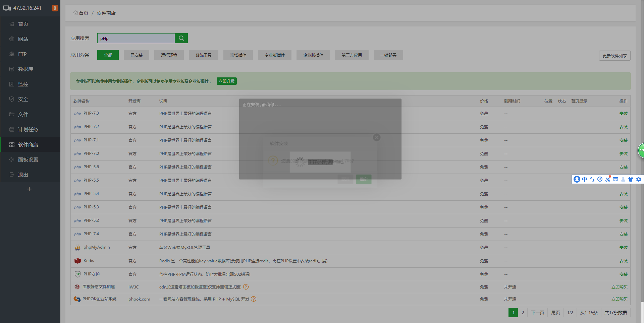Click the green search magnifier button
This screenshot has height=323, width=644.
[181, 38]
